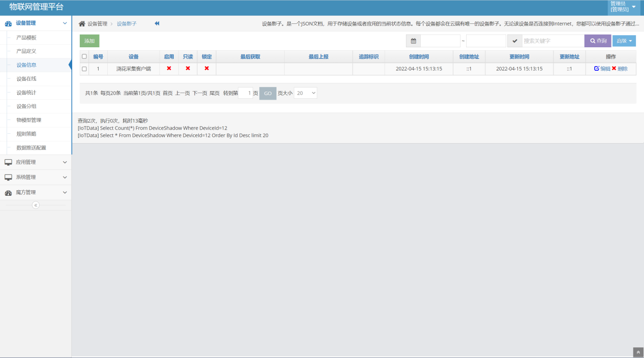This screenshot has height=358, width=644.
Task: Sort by 只读 column header
Action: (188, 56)
